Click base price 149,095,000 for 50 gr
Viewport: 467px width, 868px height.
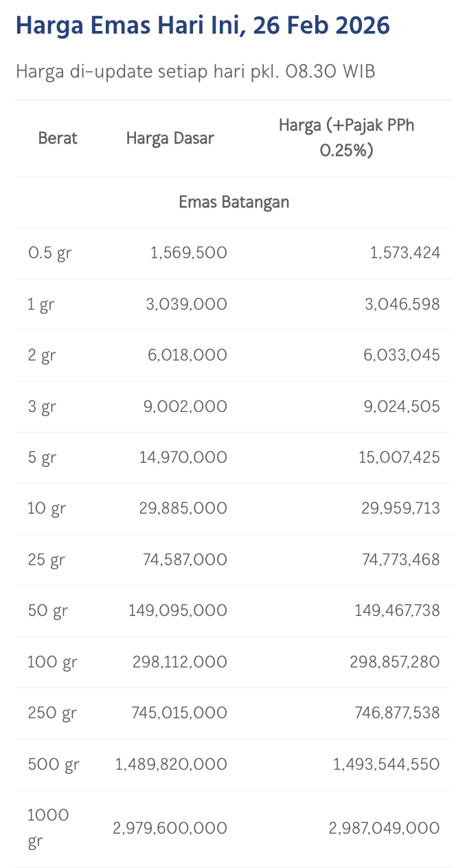pos(177,610)
